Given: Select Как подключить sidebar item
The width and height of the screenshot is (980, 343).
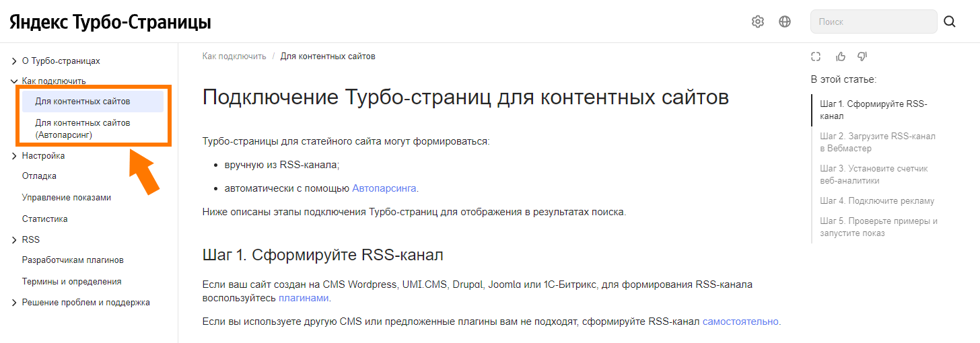Looking at the screenshot, I should click(54, 81).
